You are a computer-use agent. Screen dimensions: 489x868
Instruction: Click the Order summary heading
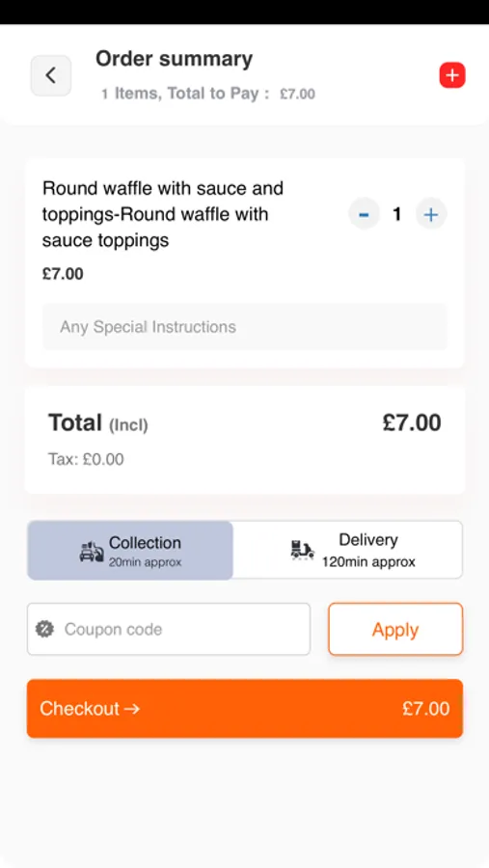coord(174,59)
